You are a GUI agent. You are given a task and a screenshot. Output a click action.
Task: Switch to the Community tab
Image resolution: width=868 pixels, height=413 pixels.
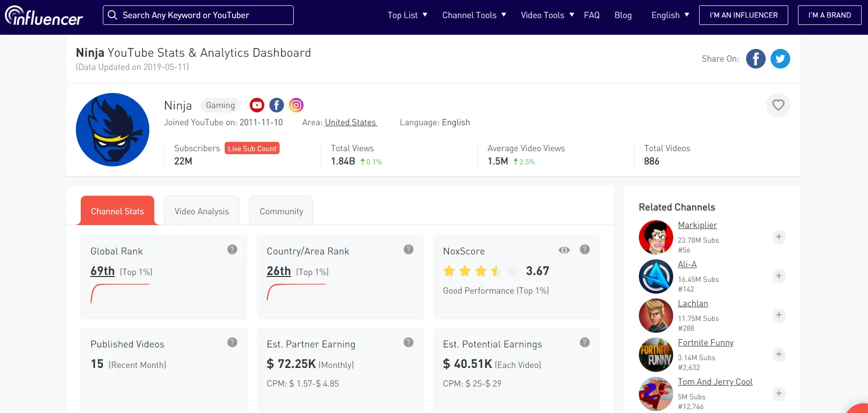(281, 211)
